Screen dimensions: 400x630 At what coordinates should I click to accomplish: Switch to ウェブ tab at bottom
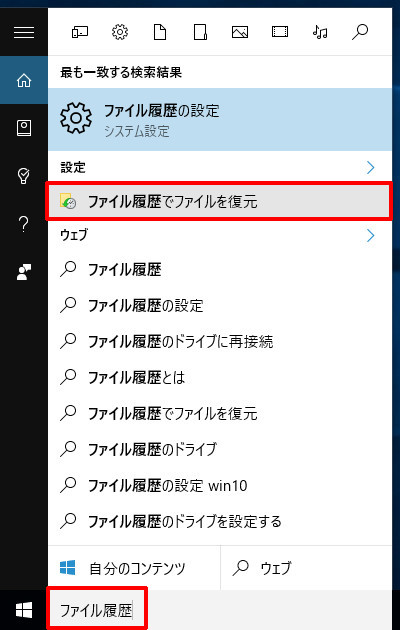coord(306,568)
